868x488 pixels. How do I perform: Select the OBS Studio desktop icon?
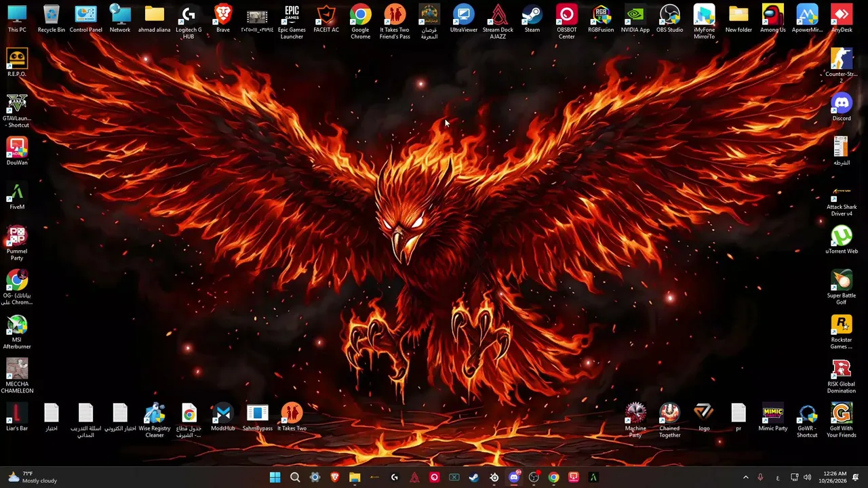click(x=669, y=19)
